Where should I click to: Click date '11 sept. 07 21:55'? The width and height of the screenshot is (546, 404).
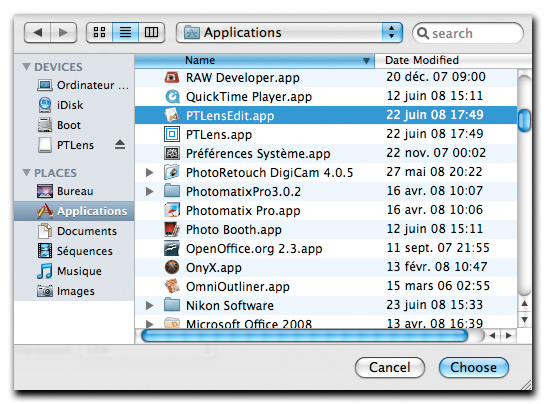[x=438, y=248]
